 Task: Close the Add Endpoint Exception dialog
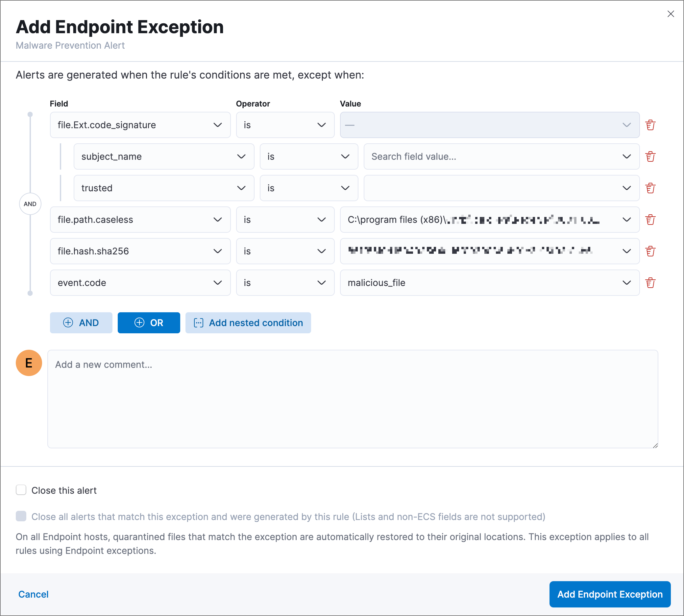(671, 14)
